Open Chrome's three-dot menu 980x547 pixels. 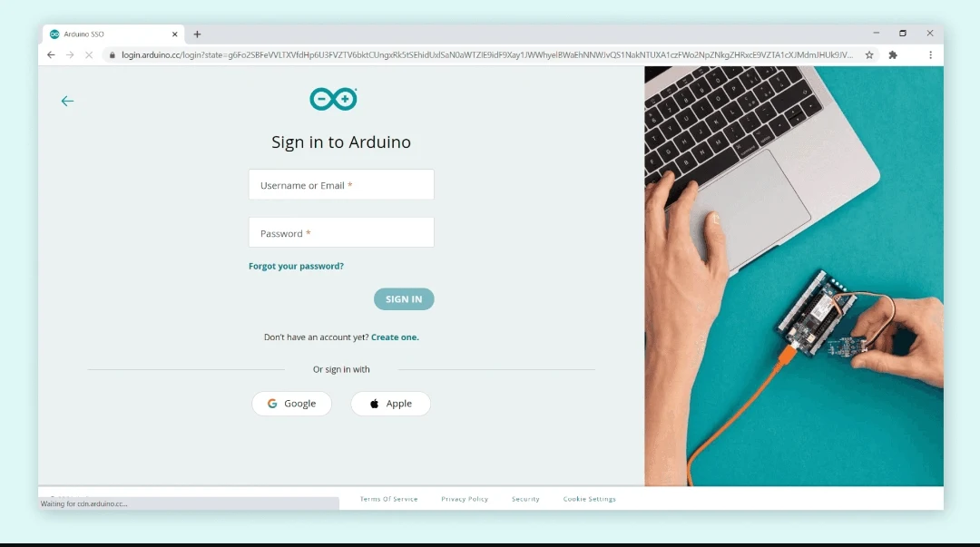click(930, 55)
